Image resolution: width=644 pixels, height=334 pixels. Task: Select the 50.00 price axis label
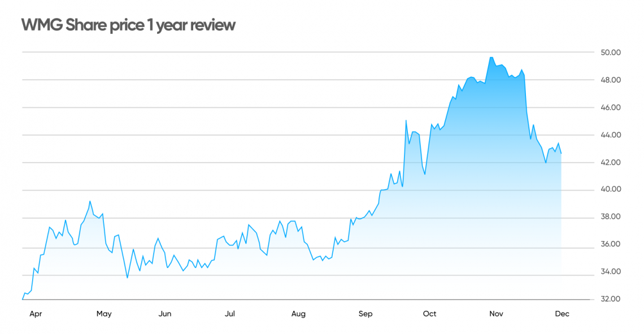(611, 53)
